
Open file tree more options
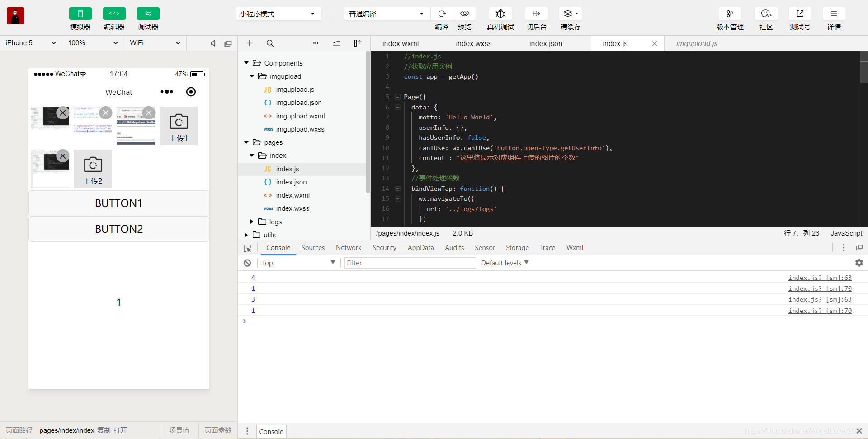point(316,43)
